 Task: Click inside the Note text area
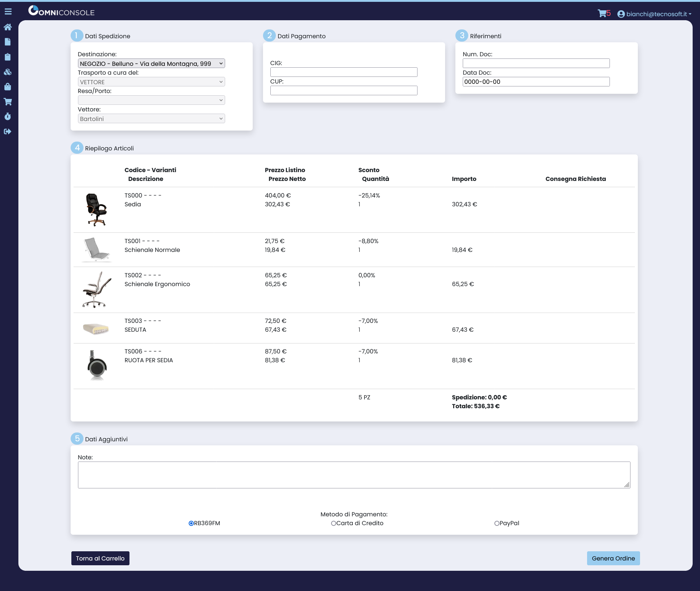click(x=353, y=474)
